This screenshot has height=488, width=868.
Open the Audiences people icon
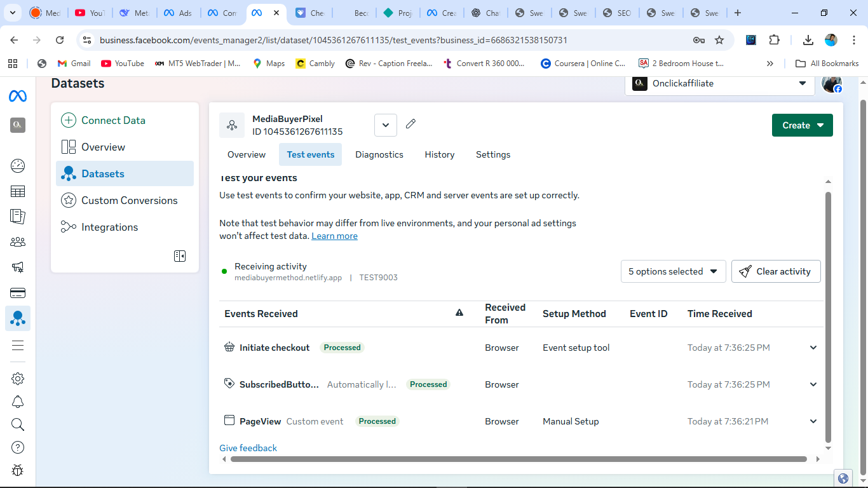(x=18, y=242)
